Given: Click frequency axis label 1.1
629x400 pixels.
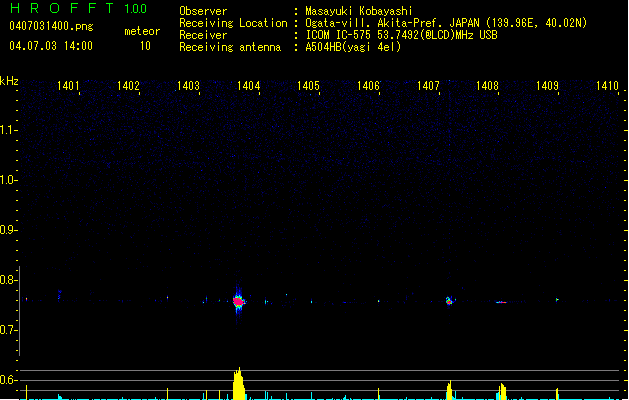Looking at the screenshot, I should pos(8,130).
